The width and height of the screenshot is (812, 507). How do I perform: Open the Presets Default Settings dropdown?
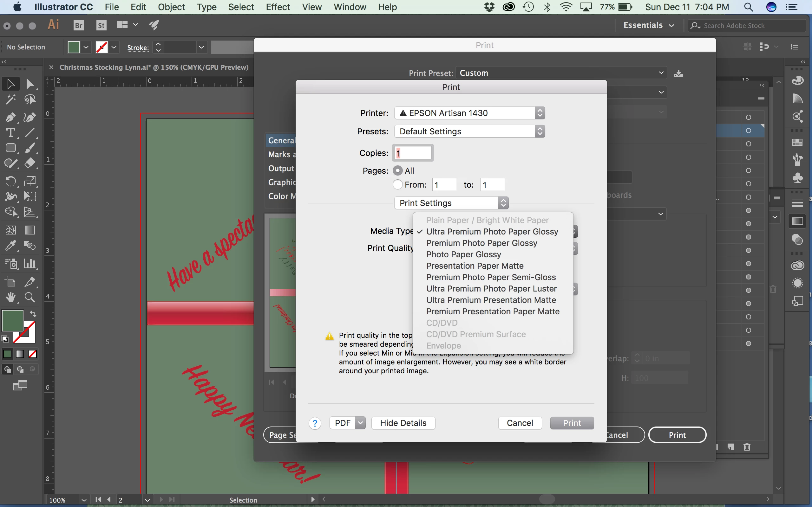(x=469, y=132)
